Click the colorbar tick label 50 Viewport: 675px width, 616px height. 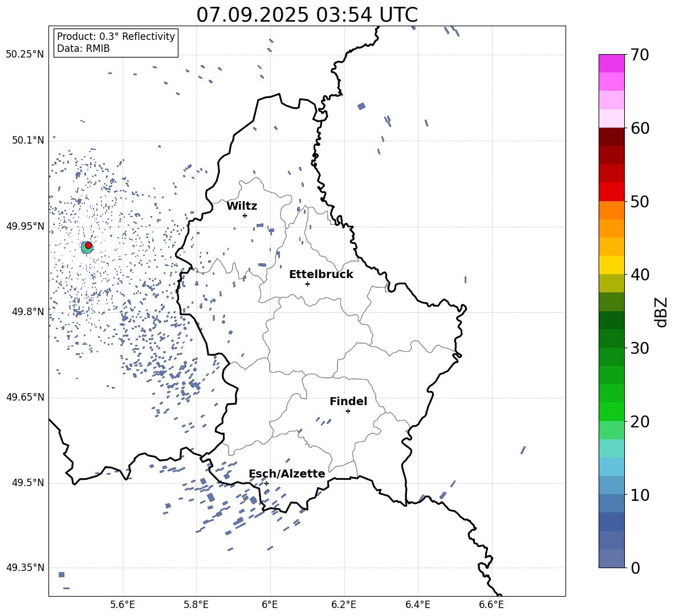click(x=640, y=202)
